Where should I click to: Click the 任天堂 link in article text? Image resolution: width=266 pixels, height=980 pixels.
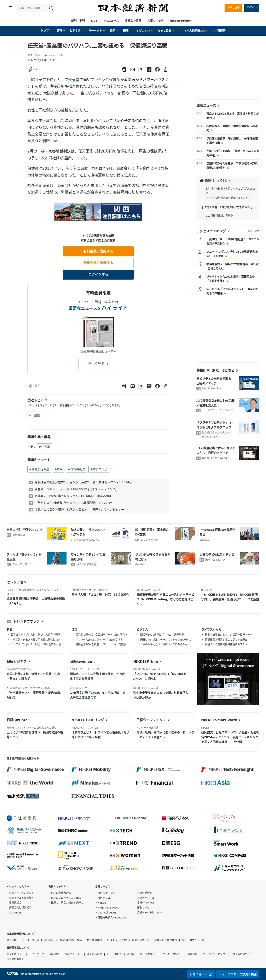point(74,80)
